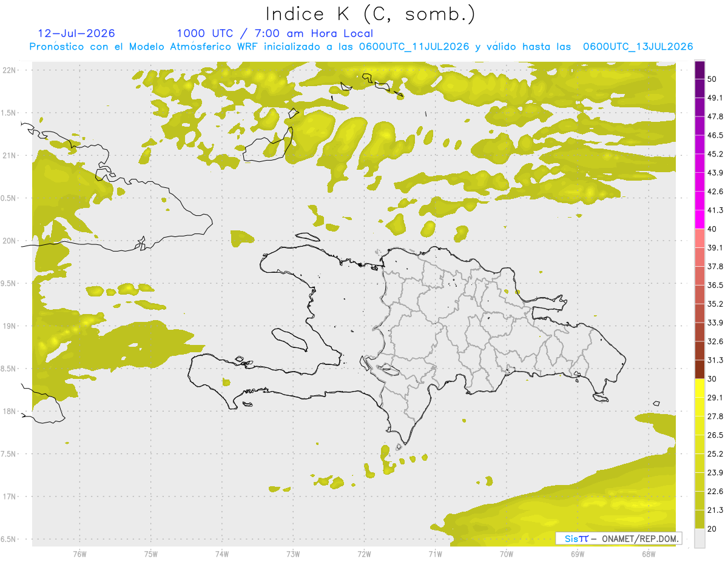Click the '70W' longitude axis label
This screenshot has height=562, width=728.
click(507, 554)
